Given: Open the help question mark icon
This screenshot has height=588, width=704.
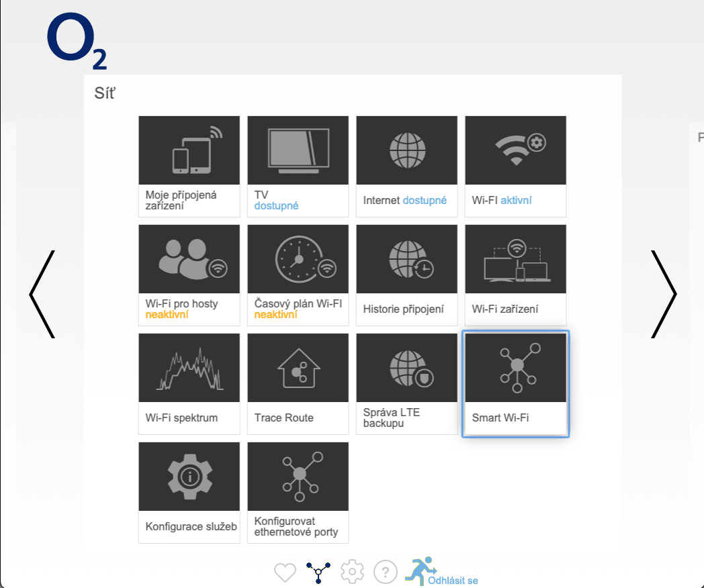Looking at the screenshot, I should click(385, 572).
